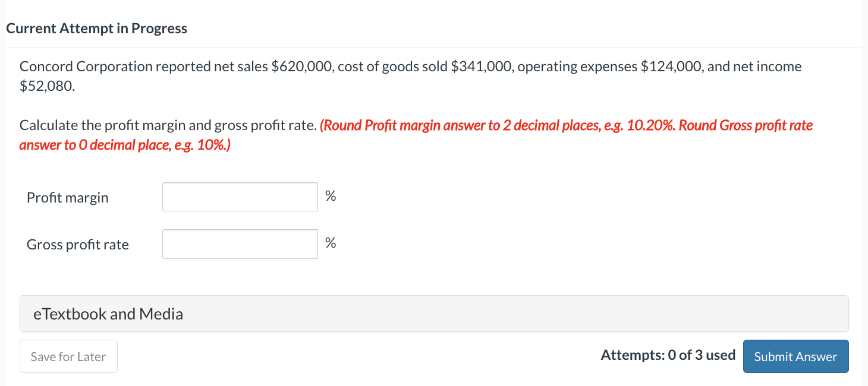Click the Gross profit rate label

click(x=77, y=244)
